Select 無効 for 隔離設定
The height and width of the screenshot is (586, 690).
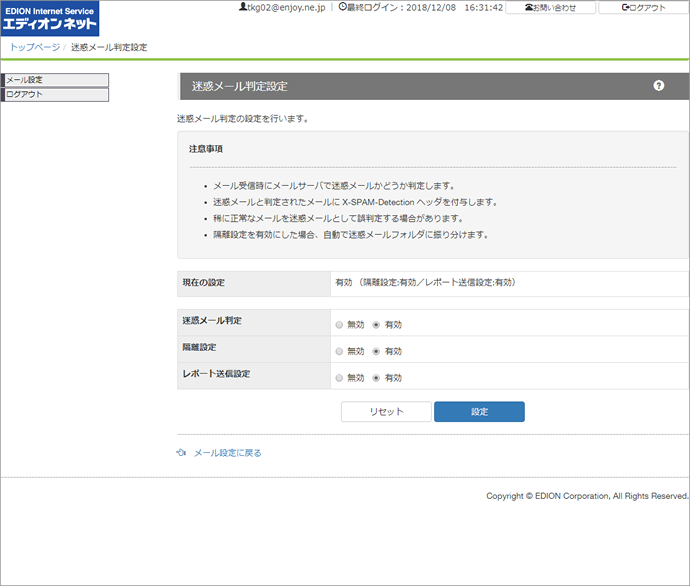(339, 351)
